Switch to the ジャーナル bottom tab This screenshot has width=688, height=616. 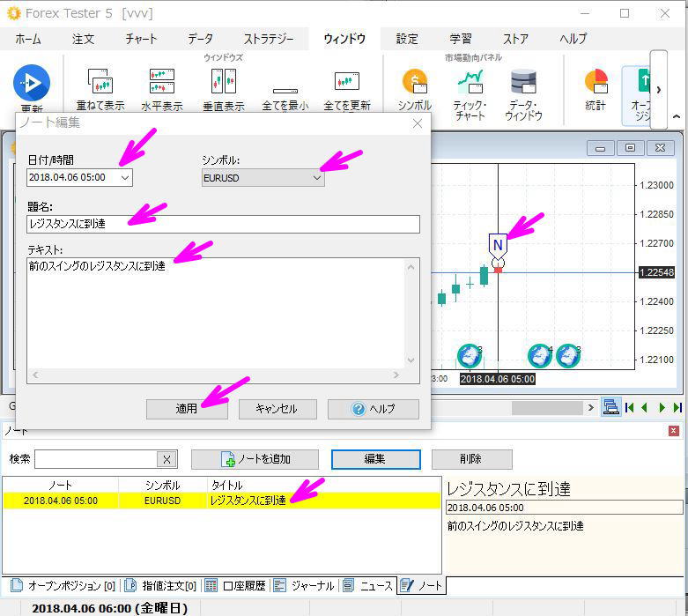pyautogui.click(x=304, y=586)
